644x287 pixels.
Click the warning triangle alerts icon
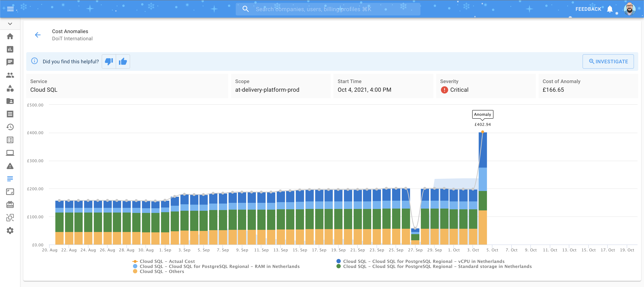pos(10,166)
